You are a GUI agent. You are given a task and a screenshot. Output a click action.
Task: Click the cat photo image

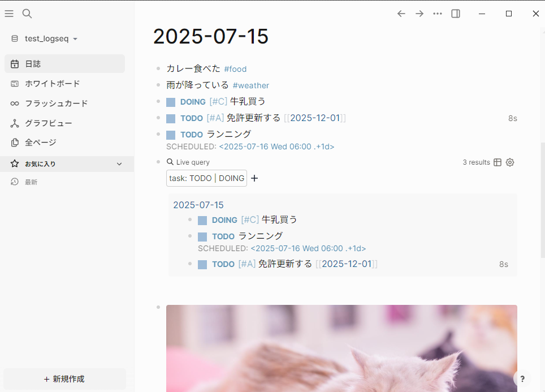(x=341, y=348)
